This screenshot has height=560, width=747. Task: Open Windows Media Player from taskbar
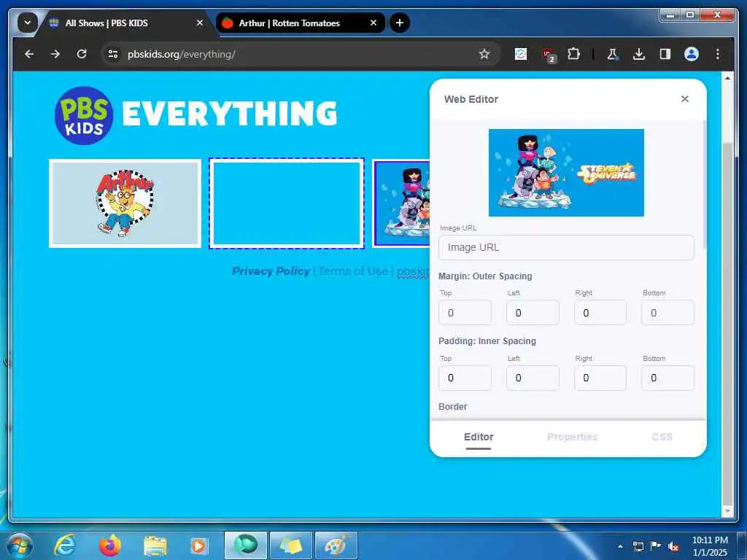point(198,545)
